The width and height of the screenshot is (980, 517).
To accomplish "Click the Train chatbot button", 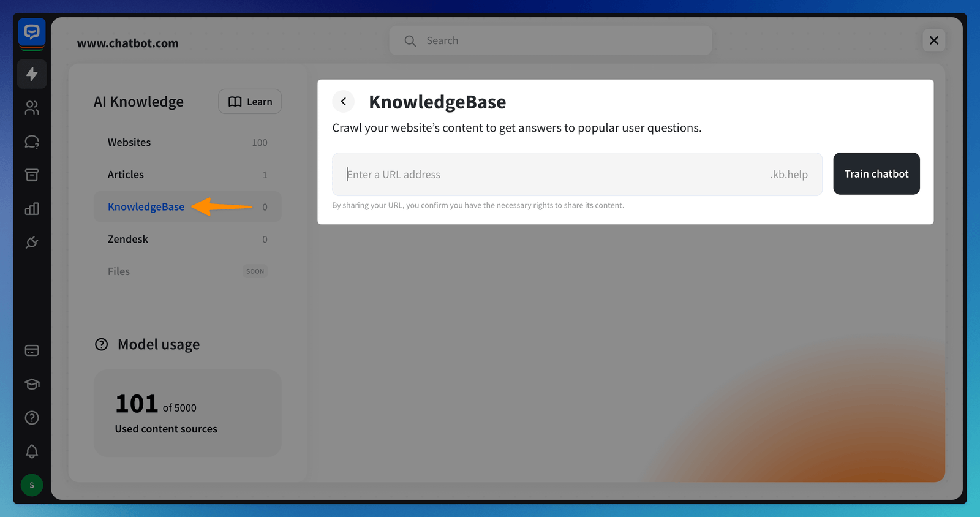I will point(876,174).
